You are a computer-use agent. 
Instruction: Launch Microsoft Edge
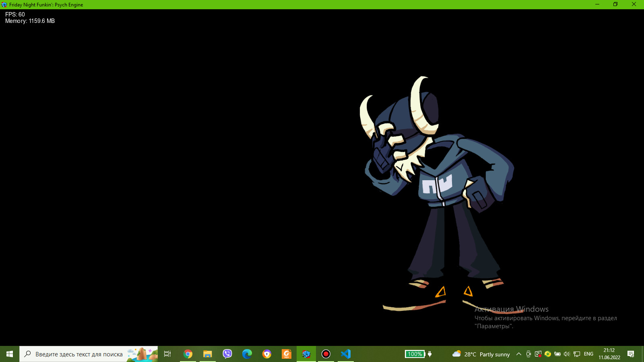247,354
